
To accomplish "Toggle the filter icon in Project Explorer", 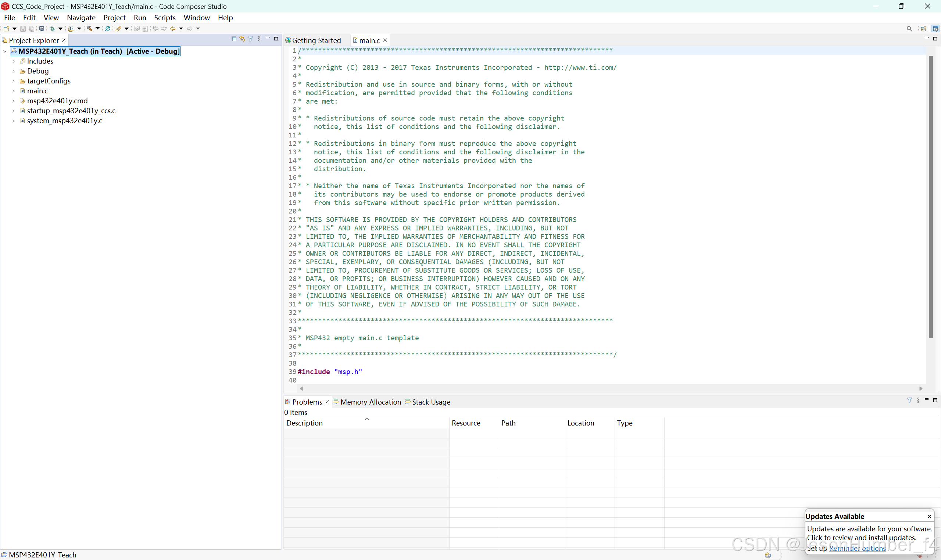I will [251, 39].
